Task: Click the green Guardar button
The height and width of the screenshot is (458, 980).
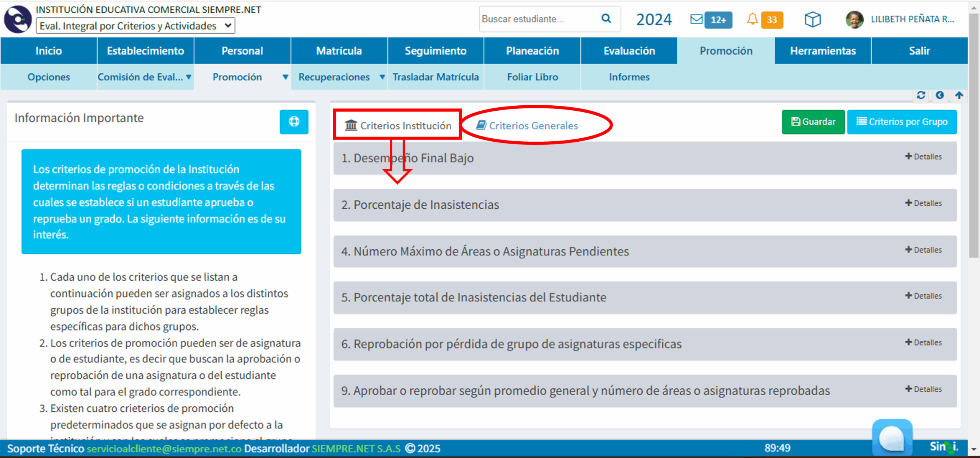Action: [x=813, y=122]
